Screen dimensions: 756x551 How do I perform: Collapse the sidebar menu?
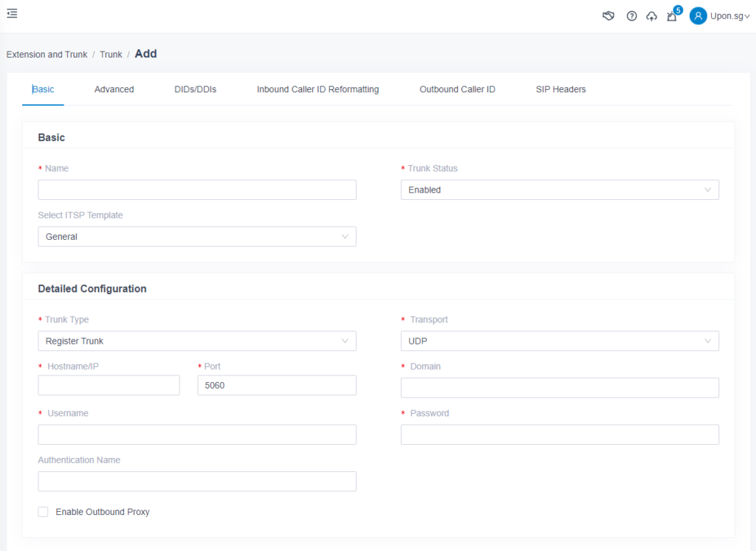12,13
